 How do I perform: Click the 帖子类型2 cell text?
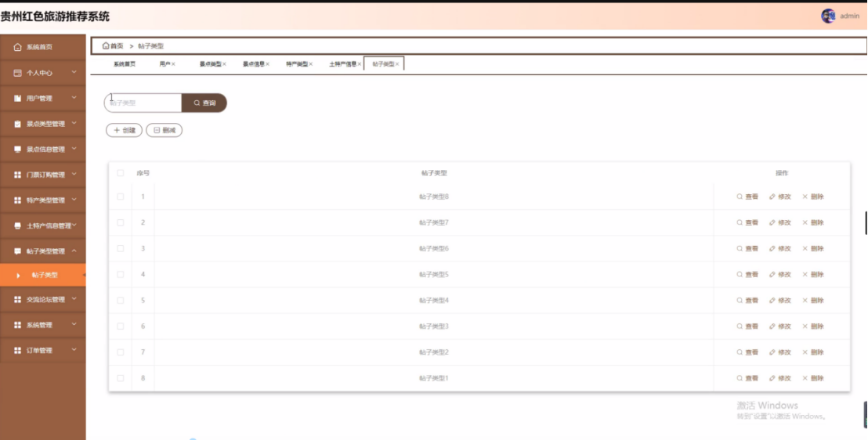point(434,352)
